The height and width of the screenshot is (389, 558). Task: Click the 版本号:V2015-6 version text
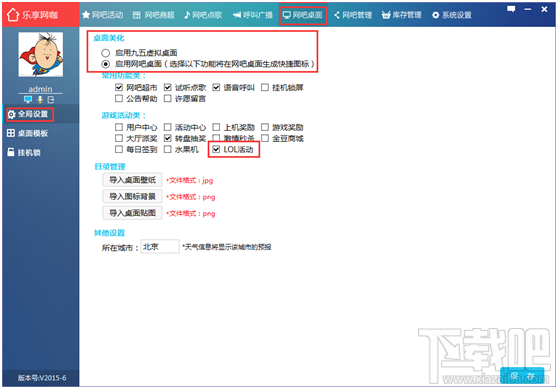[x=42, y=378]
